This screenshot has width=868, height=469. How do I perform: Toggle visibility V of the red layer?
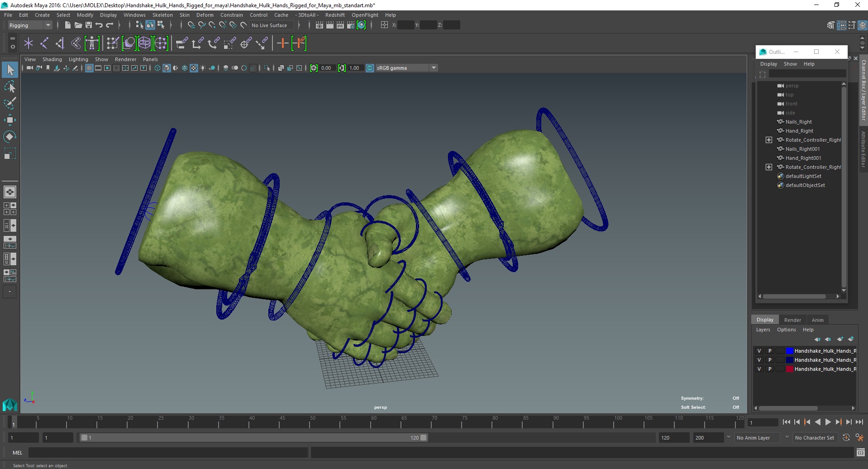(759, 369)
